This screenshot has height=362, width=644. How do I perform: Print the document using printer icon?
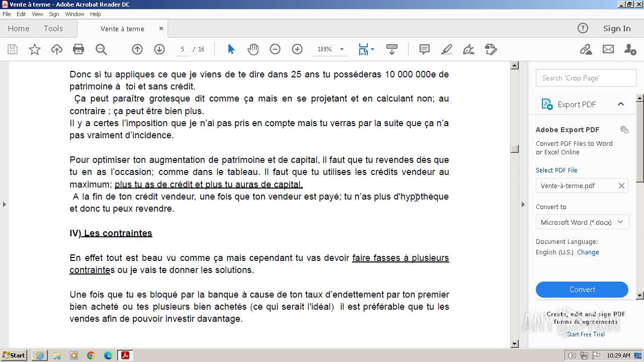pos(78,49)
